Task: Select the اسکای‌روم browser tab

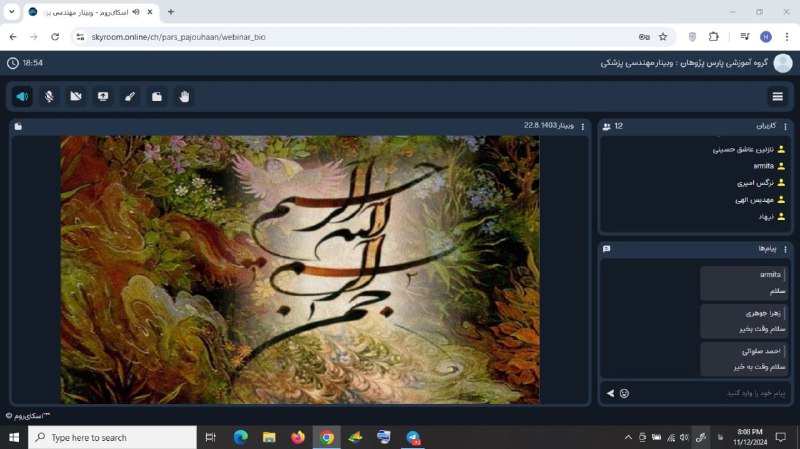Action: (92, 12)
